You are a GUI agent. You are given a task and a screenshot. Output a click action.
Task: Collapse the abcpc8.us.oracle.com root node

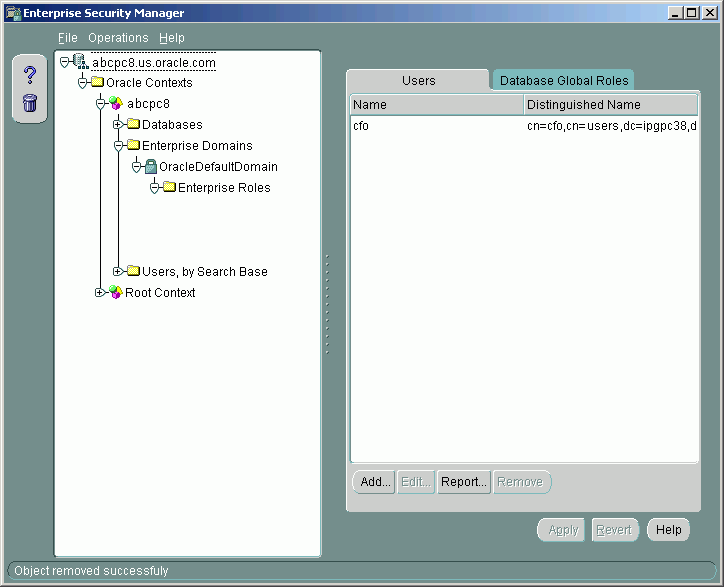[65, 61]
